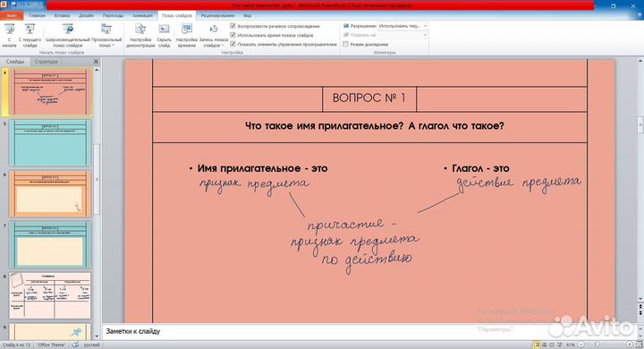The height and width of the screenshot is (349, 644).
Task: Open Произвольный показ custom show menu
Action: (x=106, y=35)
